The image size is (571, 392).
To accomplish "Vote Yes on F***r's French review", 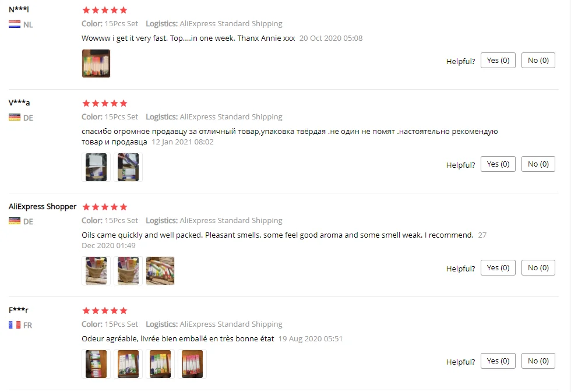I will (x=498, y=361).
